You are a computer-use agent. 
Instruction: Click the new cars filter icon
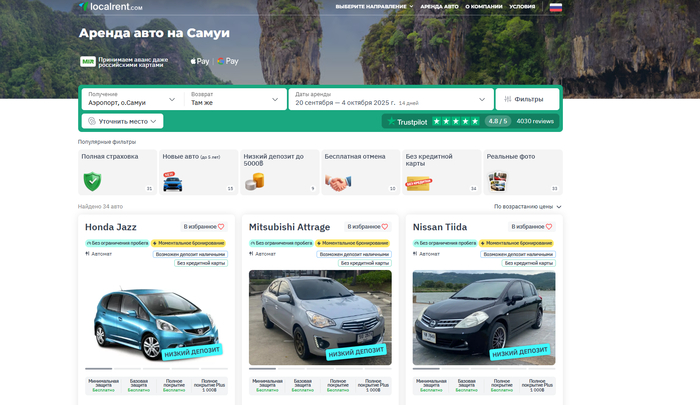pos(173,182)
